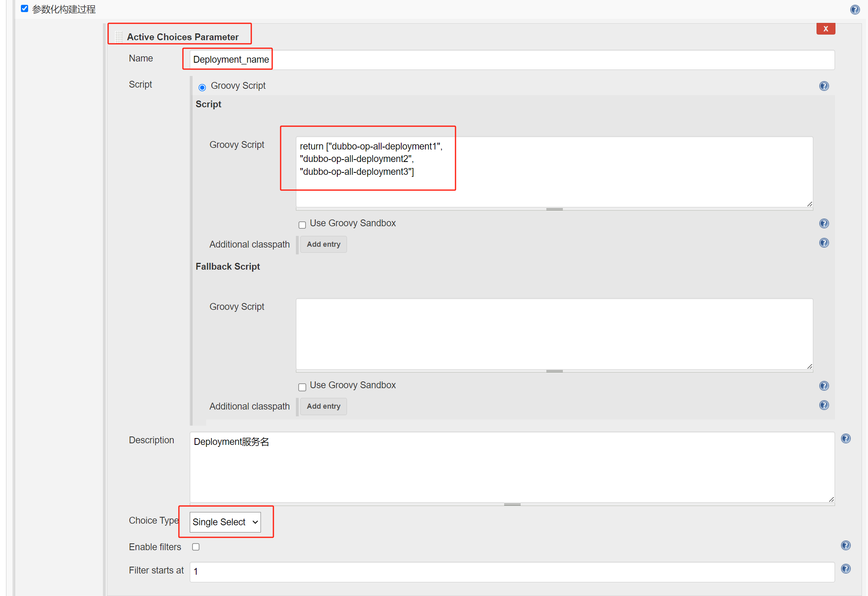Open help for first Use Groovy Sandbox
The width and height of the screenshot is (868, 596).
pos(824,223)
